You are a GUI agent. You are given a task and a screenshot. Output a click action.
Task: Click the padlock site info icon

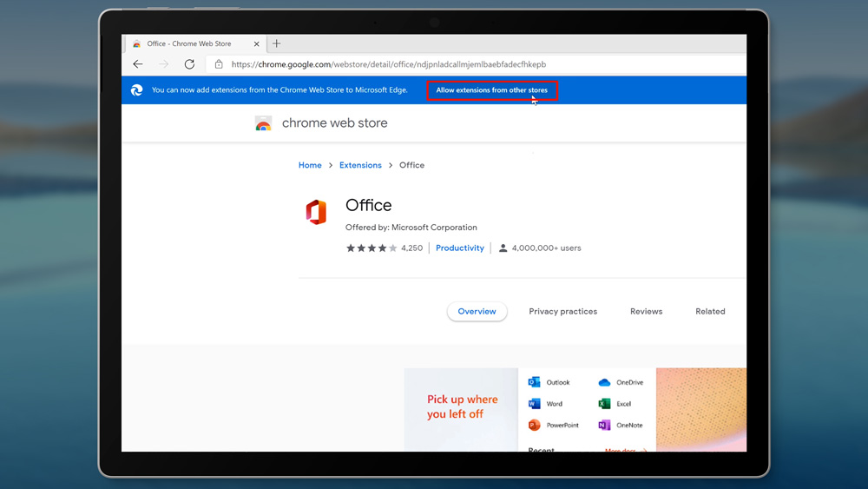point(219,64)
